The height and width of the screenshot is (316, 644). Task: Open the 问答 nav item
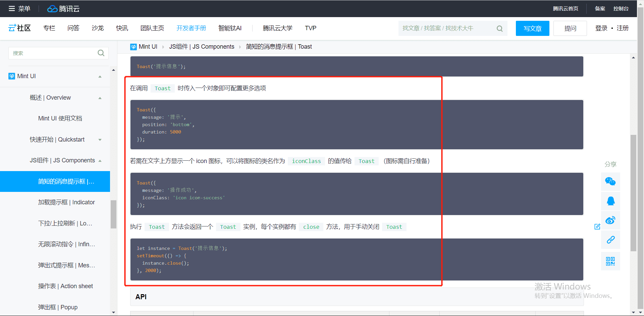tap(73, 28)
